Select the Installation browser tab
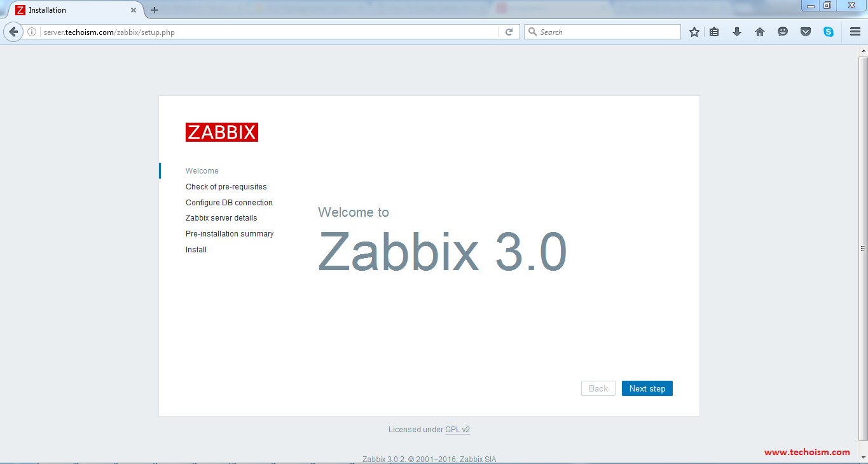The height and width of the screenshot is (464, 868). 75,10
